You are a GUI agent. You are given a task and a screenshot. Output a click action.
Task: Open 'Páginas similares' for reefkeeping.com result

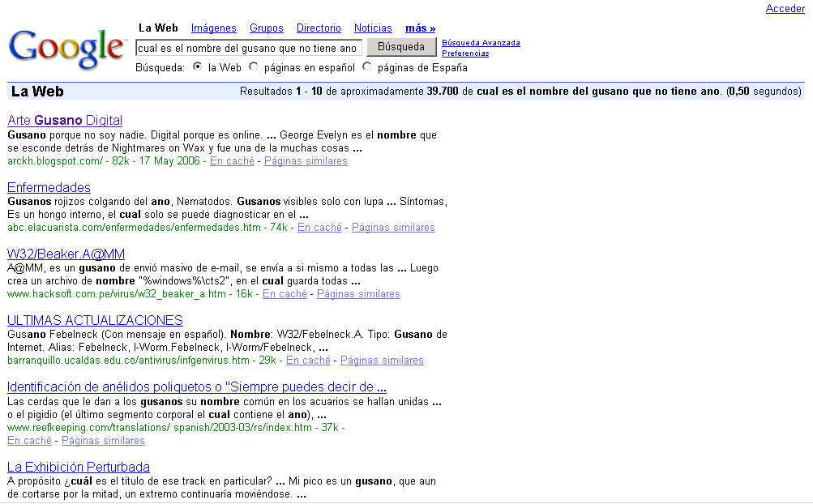pyautogui.click(x=103, y=441)
